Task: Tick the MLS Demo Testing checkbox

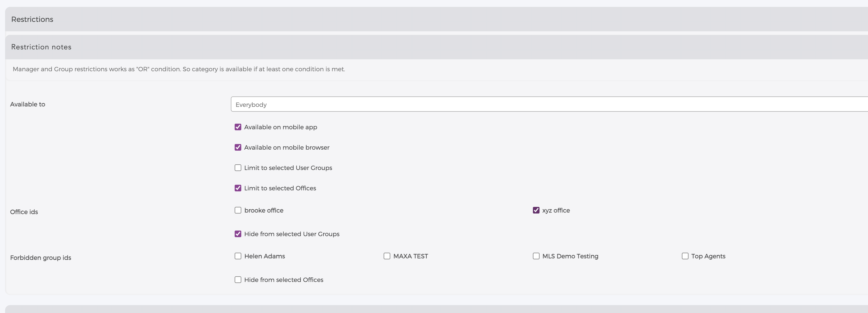Action: (536, 256)
